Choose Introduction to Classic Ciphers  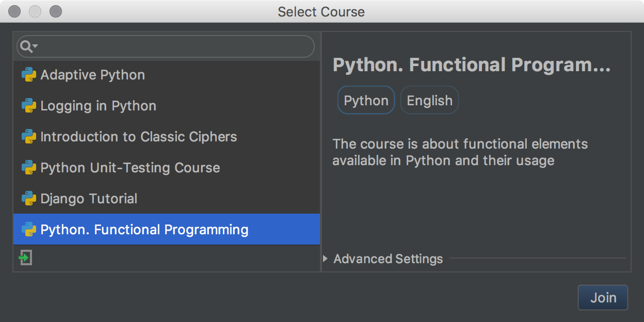[x=166, y=137]
